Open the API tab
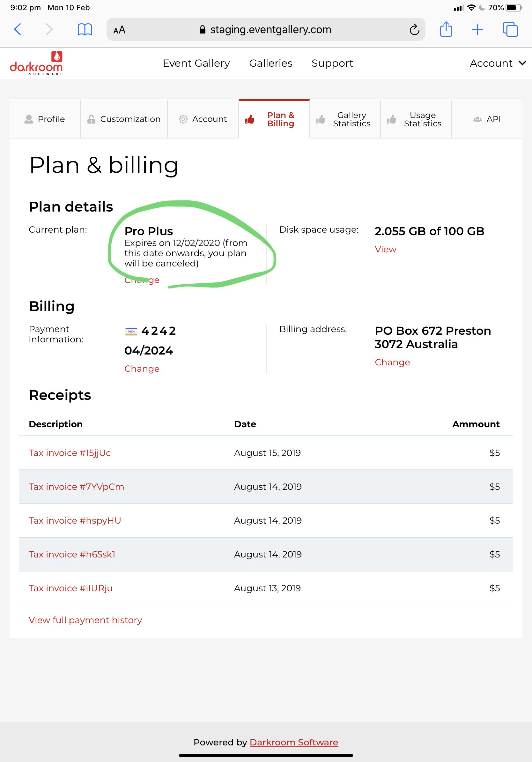The width and height of the screenshot is (532, 762). coord(487,119)
